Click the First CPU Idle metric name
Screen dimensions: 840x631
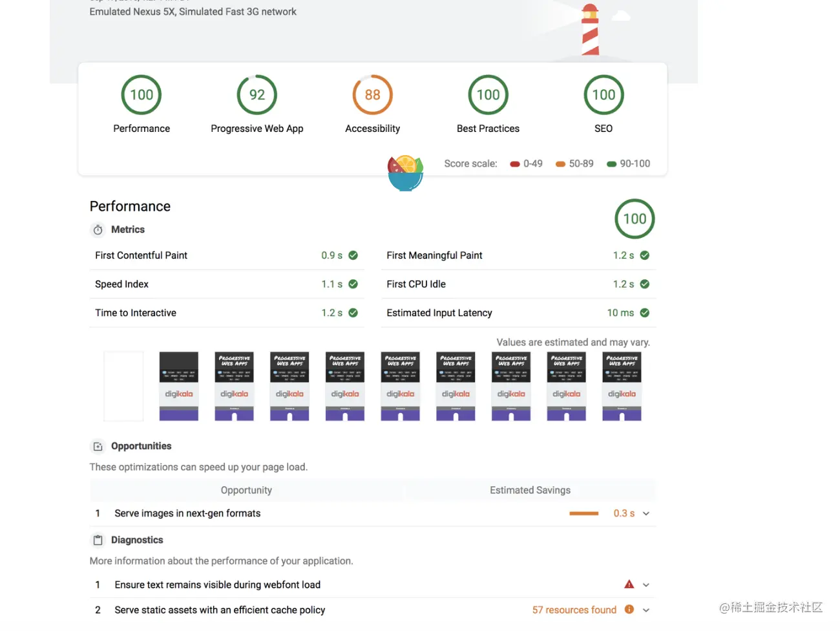click(x=416, y=284)
